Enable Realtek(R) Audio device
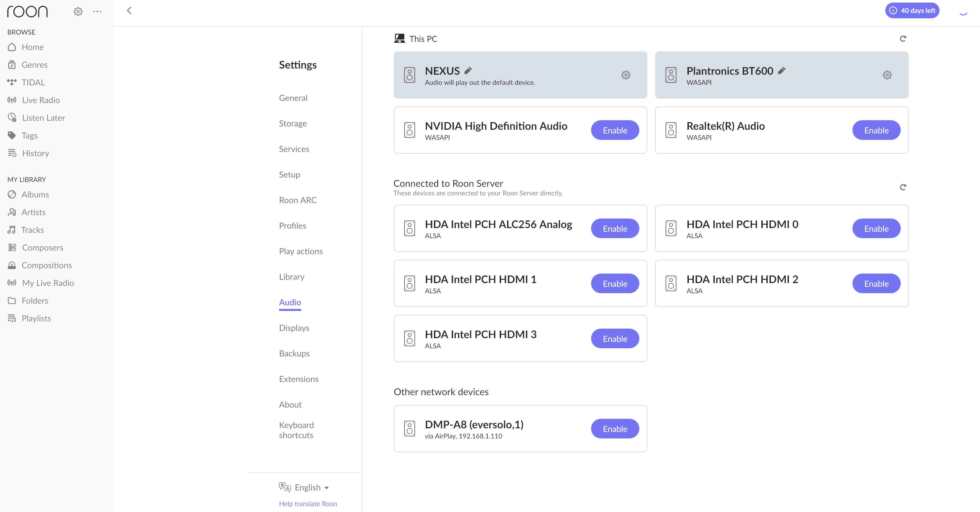Image resolution: width=980 pixels, height=512 pixels. (876, 130)
